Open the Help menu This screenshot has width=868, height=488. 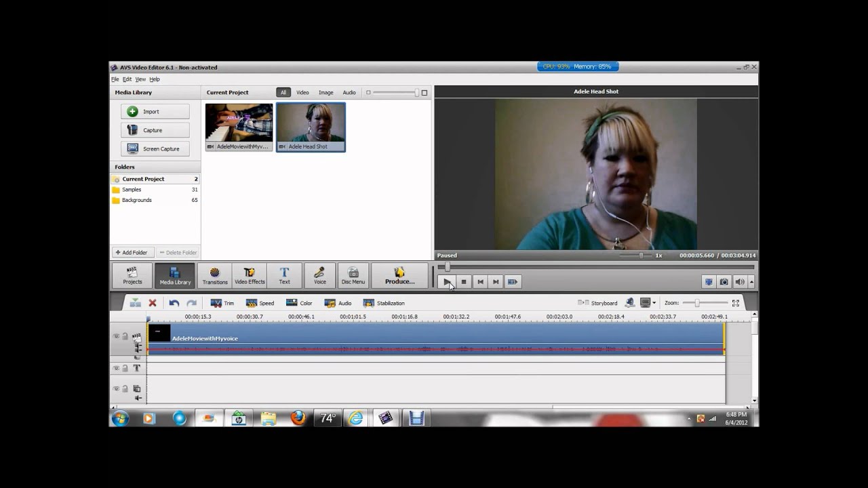(x=155, y=79)
